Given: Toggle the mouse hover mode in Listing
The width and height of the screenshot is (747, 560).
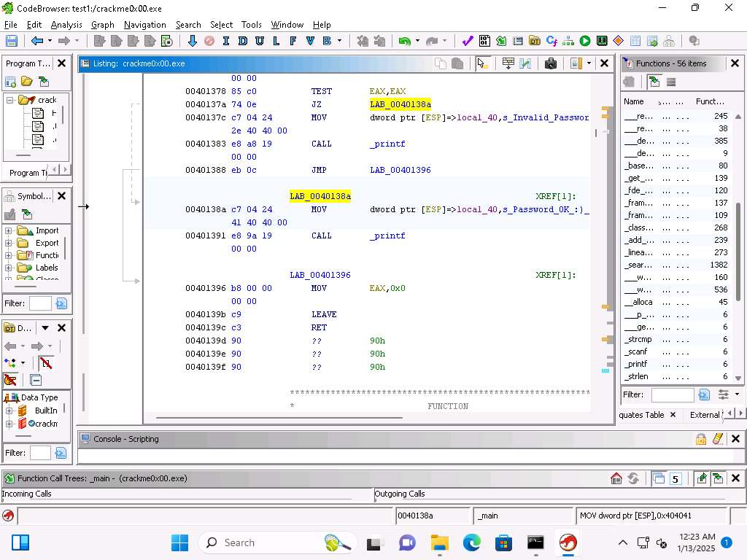Looking at the screenshot, I should [481, 63].
